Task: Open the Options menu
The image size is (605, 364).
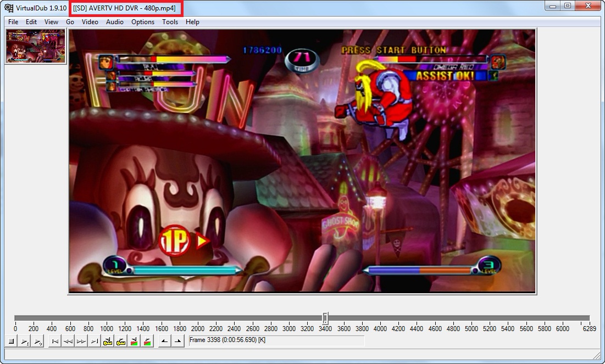Action: tap(143, 22)
